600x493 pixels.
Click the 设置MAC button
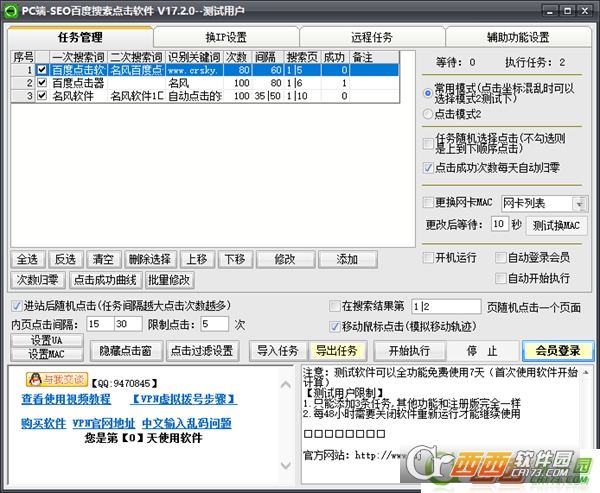47,354
